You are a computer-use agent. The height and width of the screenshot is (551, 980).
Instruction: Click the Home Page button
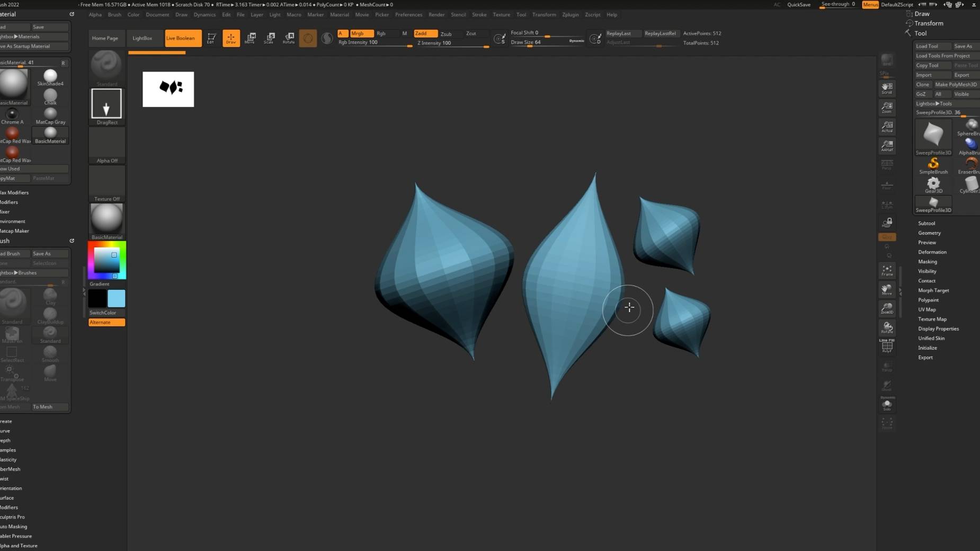(x=105, y=38)
